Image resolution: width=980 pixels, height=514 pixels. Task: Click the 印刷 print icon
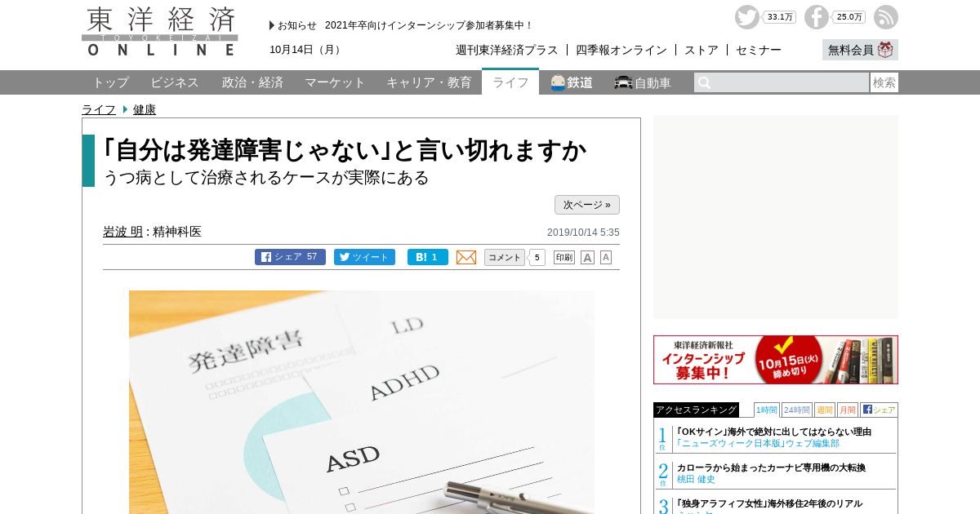[x=564, y=257]
